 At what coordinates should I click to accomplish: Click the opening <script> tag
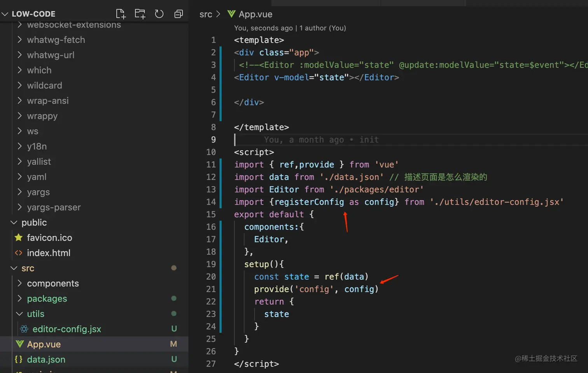[254, 152]
